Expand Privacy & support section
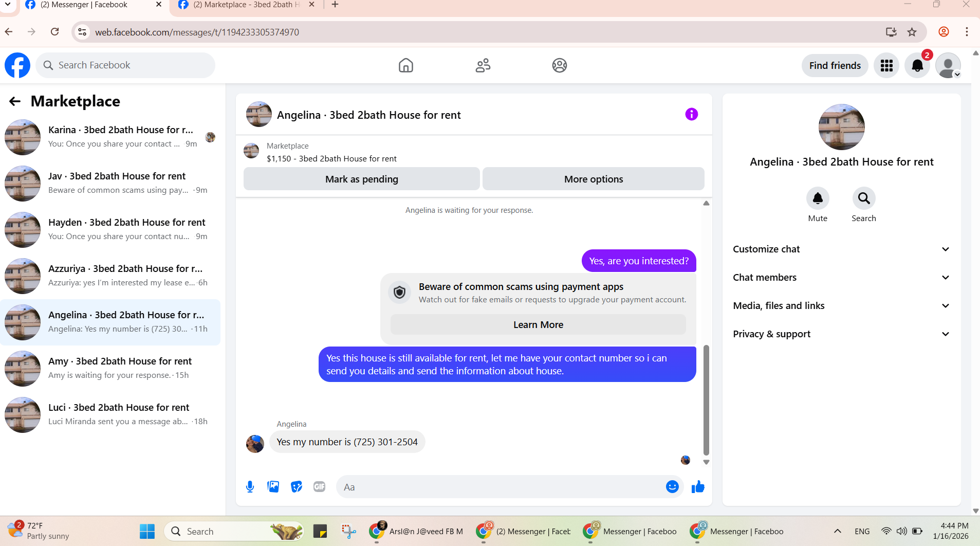Screen dimensions: 980x546 (841, 334)
